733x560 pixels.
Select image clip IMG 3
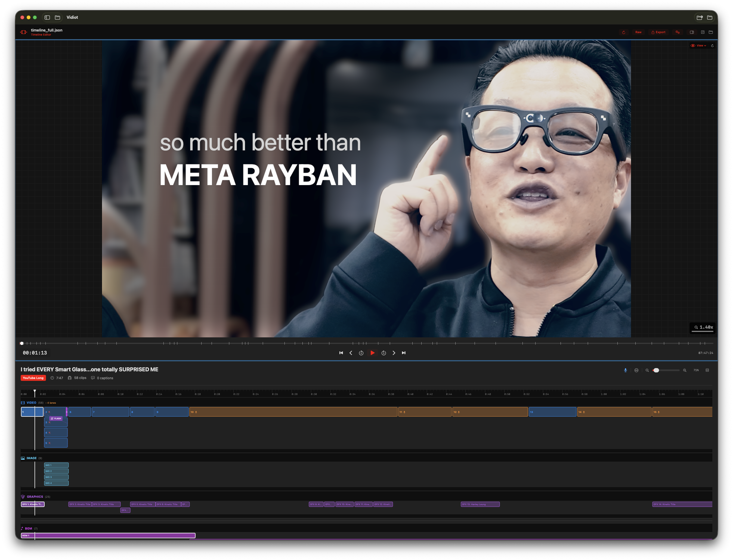coord(56,477)
